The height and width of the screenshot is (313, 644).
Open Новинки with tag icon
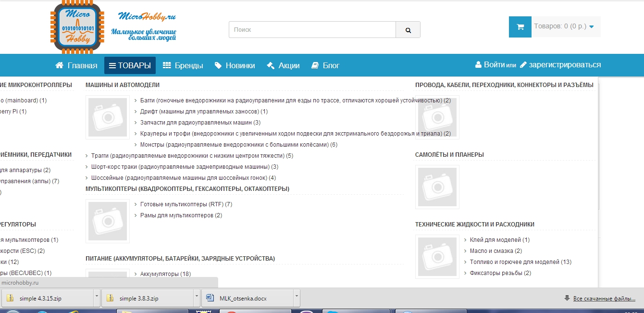point(235,65)
